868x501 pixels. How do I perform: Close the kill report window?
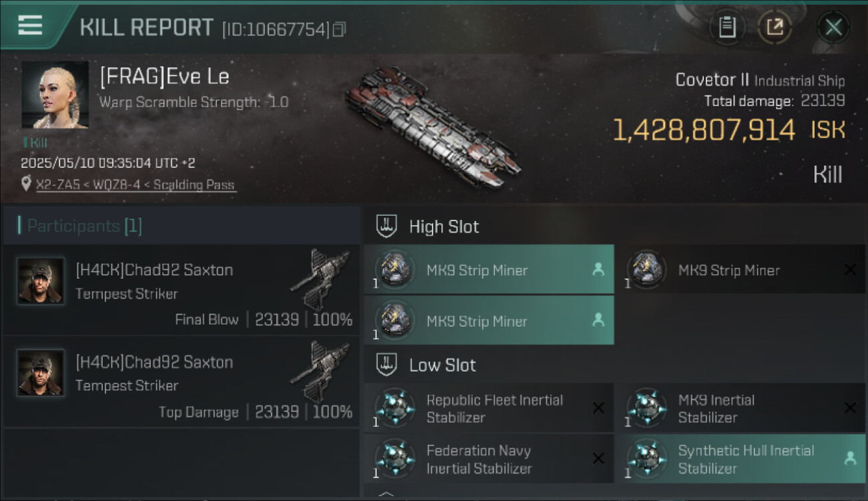833,27
